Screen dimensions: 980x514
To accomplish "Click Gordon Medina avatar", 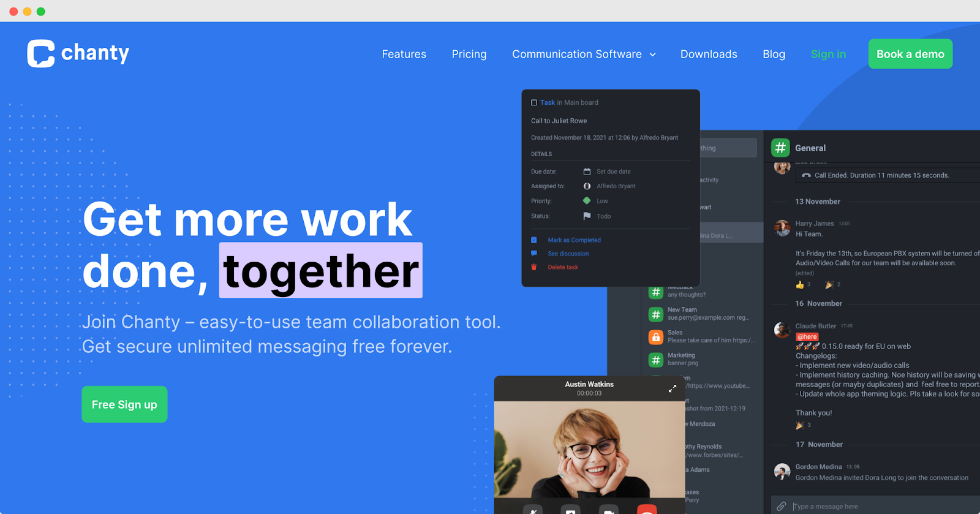I will (x=782, y=471).
